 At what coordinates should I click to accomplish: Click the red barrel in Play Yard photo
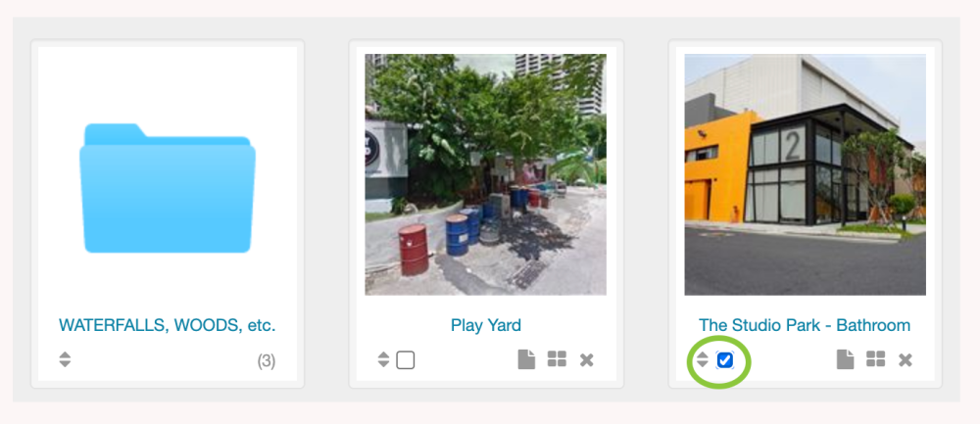[414, 250]
